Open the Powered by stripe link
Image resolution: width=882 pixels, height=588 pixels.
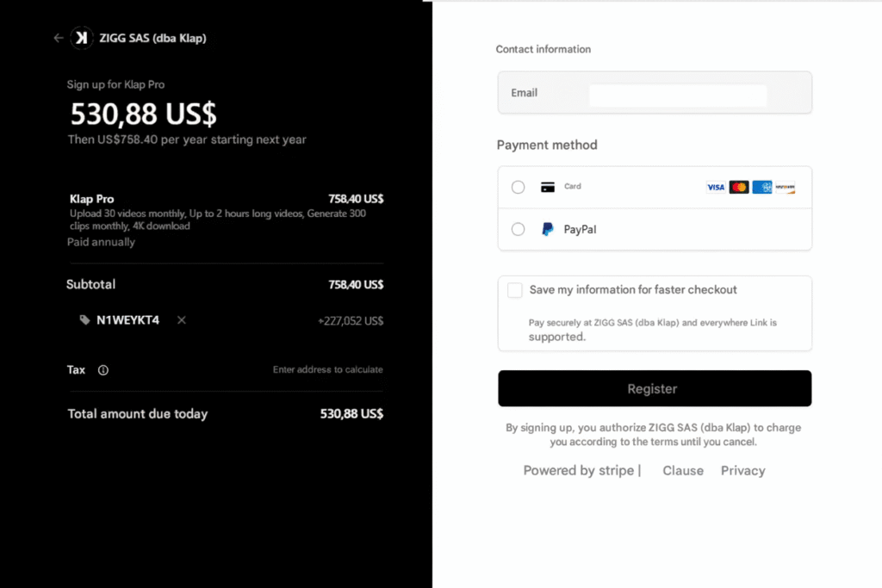[x=580, y=471]
